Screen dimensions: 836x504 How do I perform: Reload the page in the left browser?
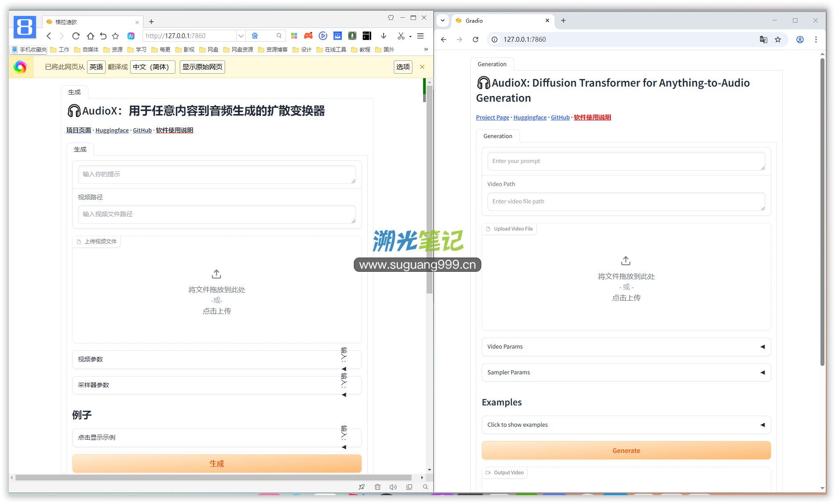pyautogui.click(x=76, y=36)
